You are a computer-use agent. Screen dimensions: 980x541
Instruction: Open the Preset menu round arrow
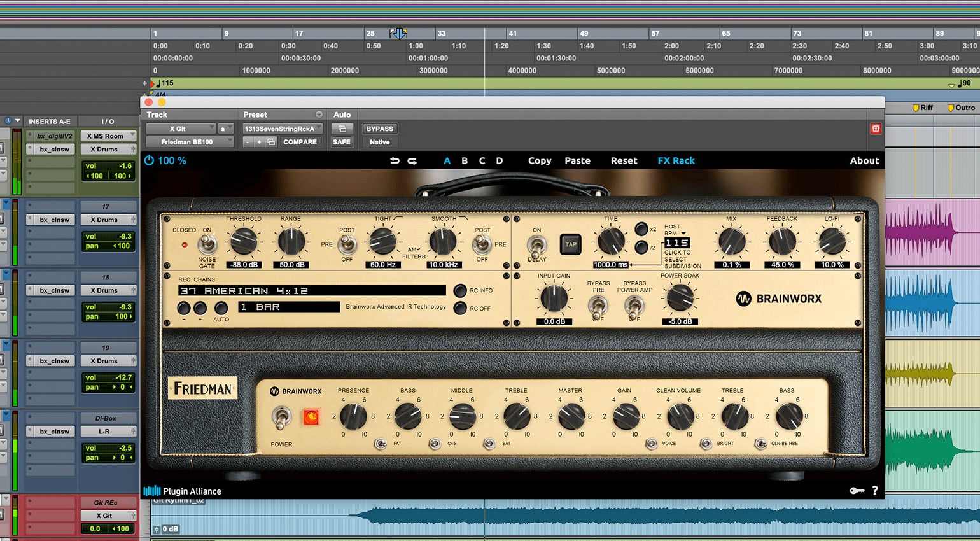click(x=319, y=115)
